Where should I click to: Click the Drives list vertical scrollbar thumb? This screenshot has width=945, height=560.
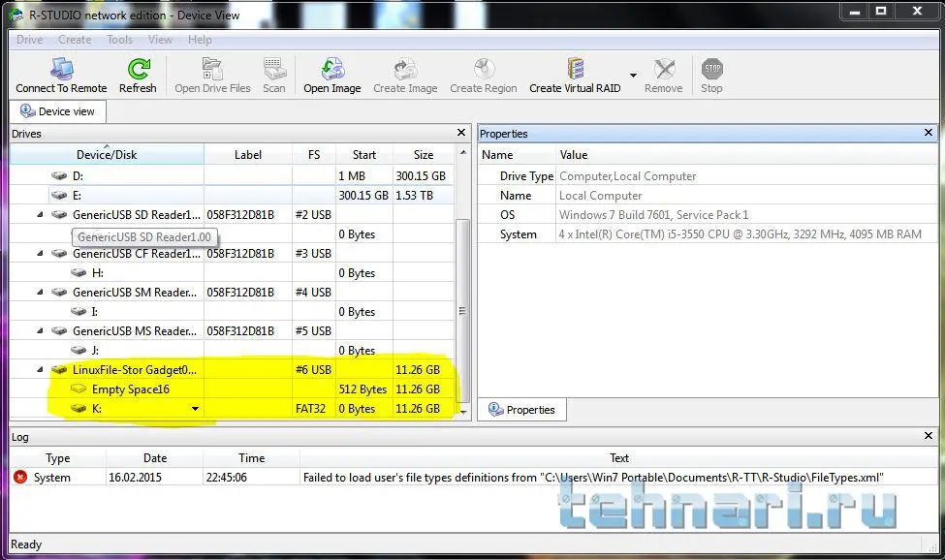pos(463,311)
